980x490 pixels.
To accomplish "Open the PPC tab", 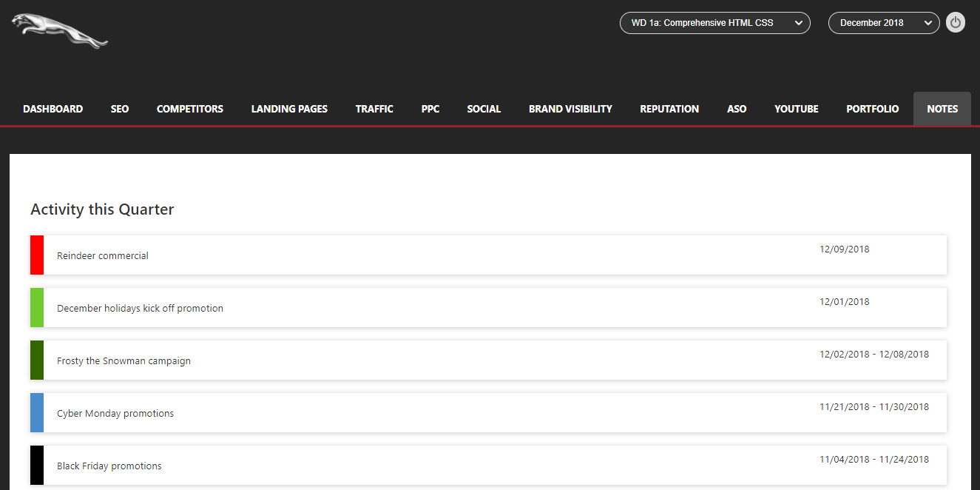I will point(430,109).
